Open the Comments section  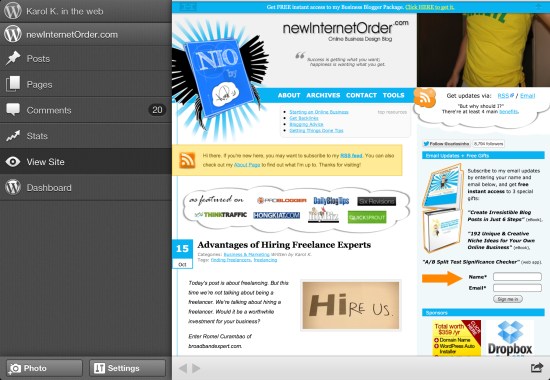pos(86,110)
